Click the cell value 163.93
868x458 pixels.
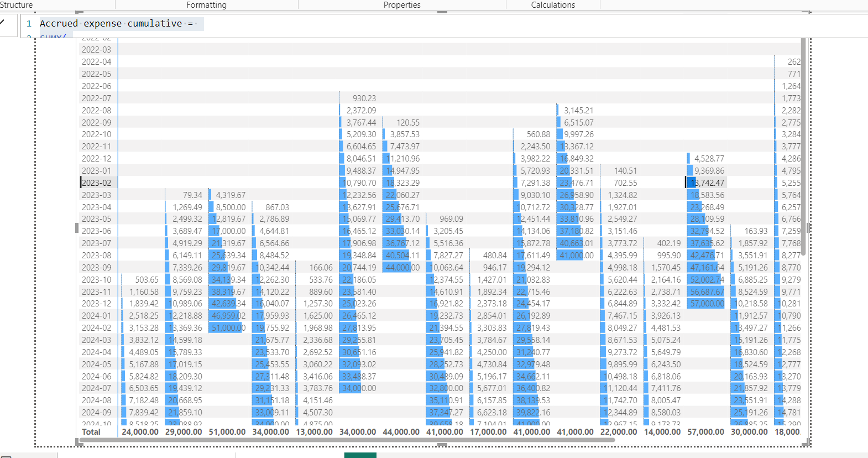coord(756,231)
